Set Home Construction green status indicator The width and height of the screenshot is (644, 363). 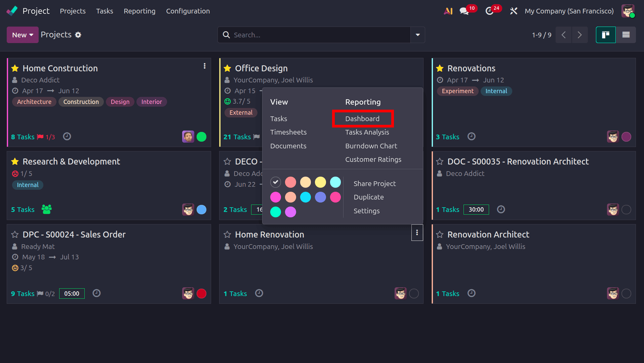[201, 137]
